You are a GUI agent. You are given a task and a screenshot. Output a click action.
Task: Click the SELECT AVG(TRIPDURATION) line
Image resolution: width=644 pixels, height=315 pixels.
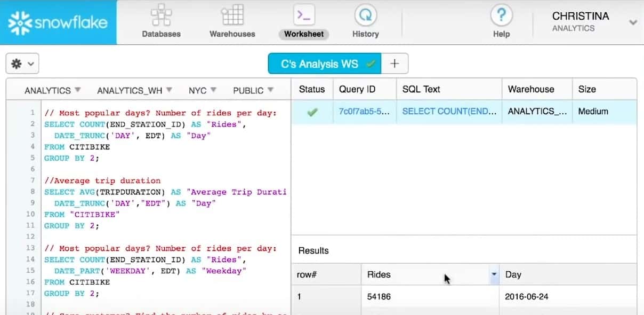[165, 192]
